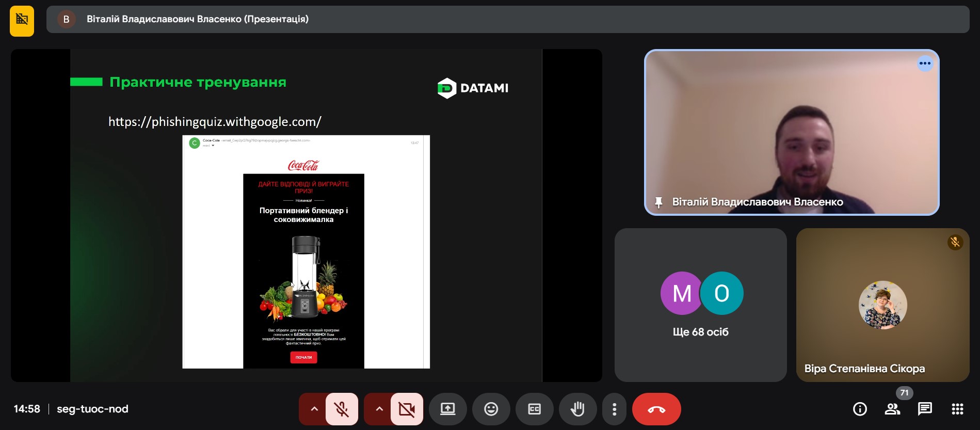Viewport: 980px width, 430px height.
Task: Click the 'Практичне тренування' slide heading
Action: (x=198, y=82)
